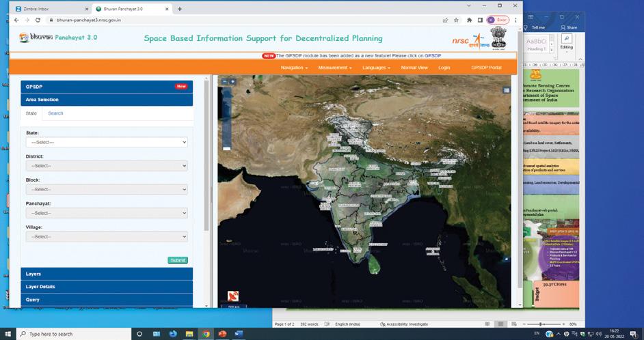This screenshot has height=340, width=644.
Task: Share this page from address bar
Action: coord(445,20)
